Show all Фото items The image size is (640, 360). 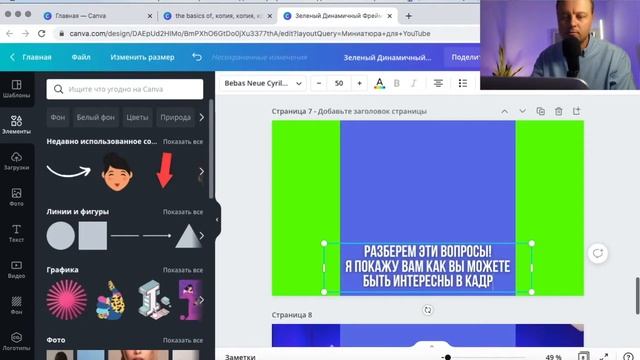[183, 340]
